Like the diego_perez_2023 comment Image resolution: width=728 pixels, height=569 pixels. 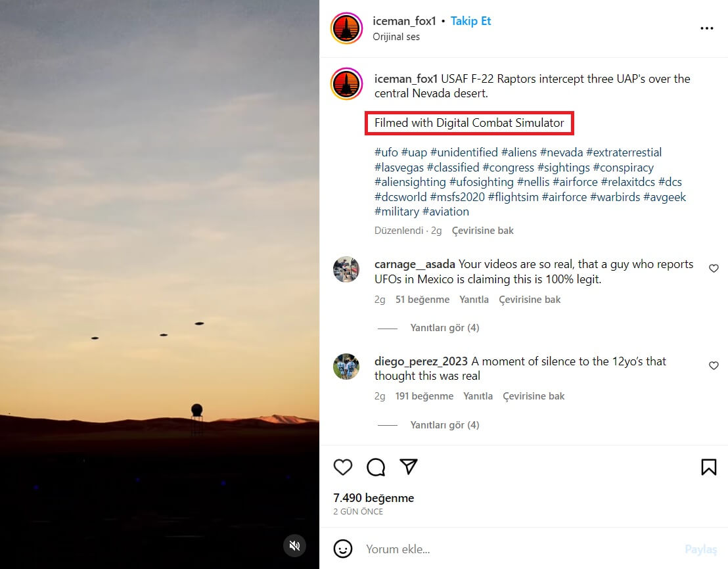click(x=714, y=365)
